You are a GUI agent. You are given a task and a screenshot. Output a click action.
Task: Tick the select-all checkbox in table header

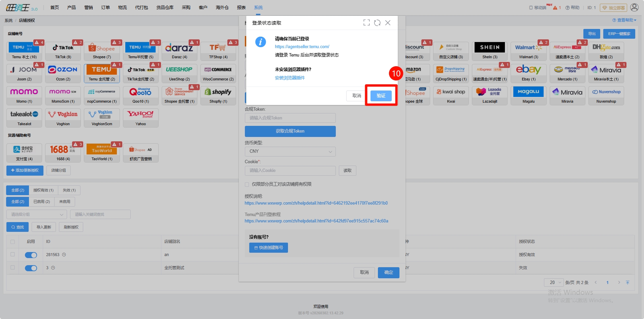[12, 242]
